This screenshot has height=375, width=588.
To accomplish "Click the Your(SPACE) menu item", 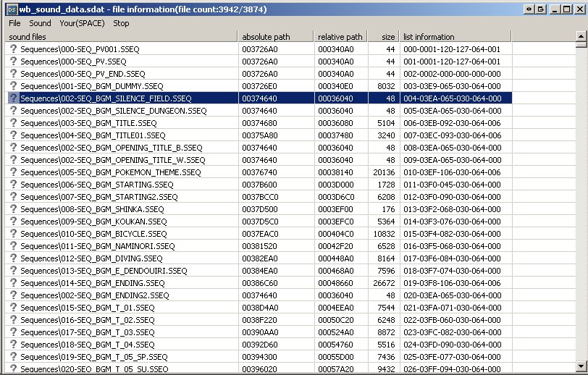I will click(x=82, y=23).
